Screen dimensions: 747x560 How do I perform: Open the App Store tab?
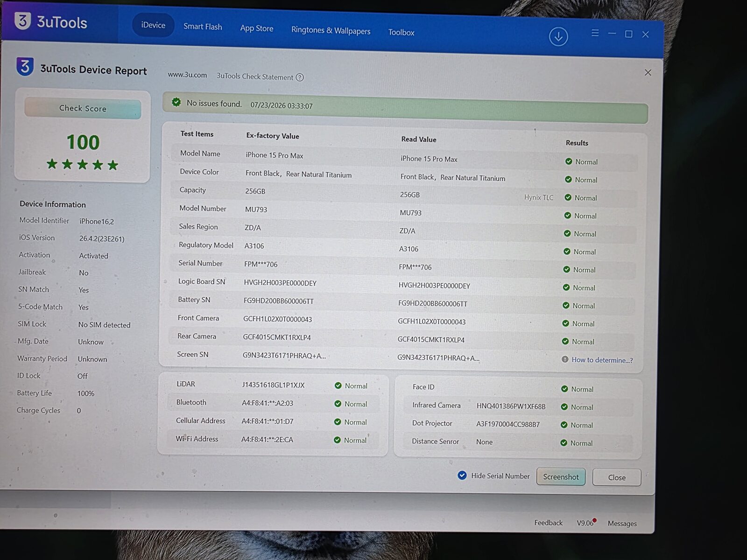(257, 28)
